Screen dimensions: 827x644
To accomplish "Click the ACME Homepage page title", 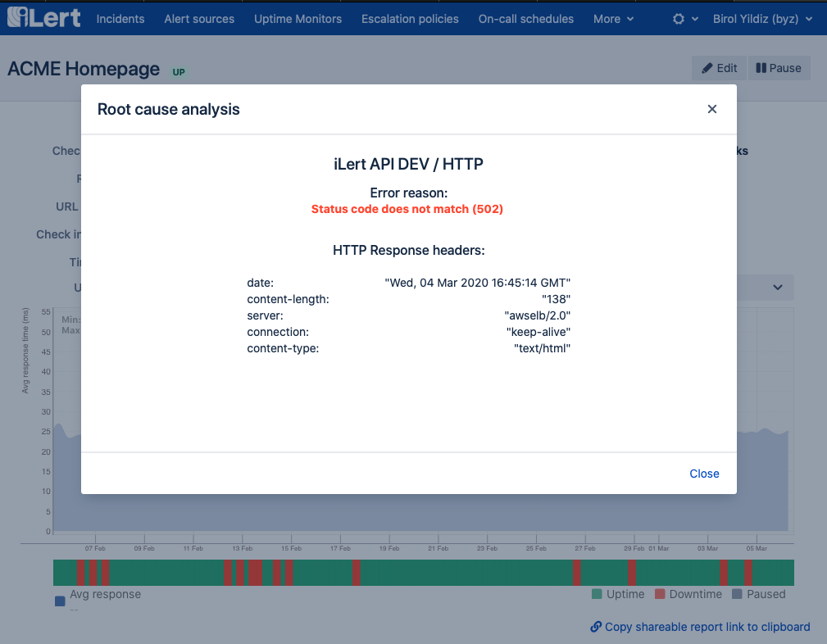I will pyautogui.click(x=84, y=69).
